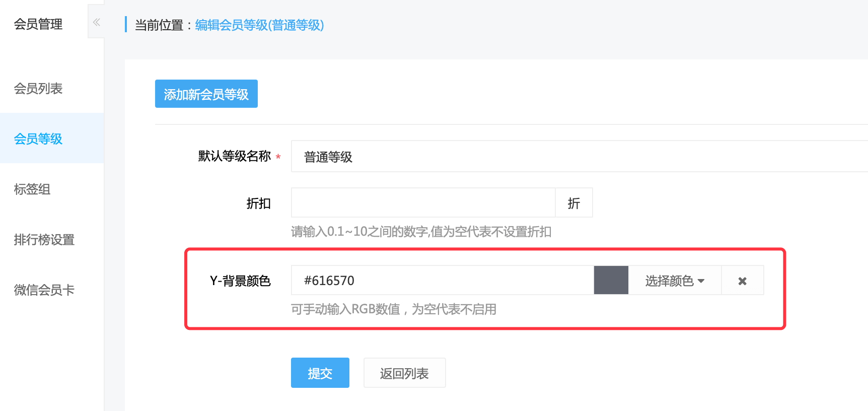Focus the 默认等级名称 input field

coord(580,156)
